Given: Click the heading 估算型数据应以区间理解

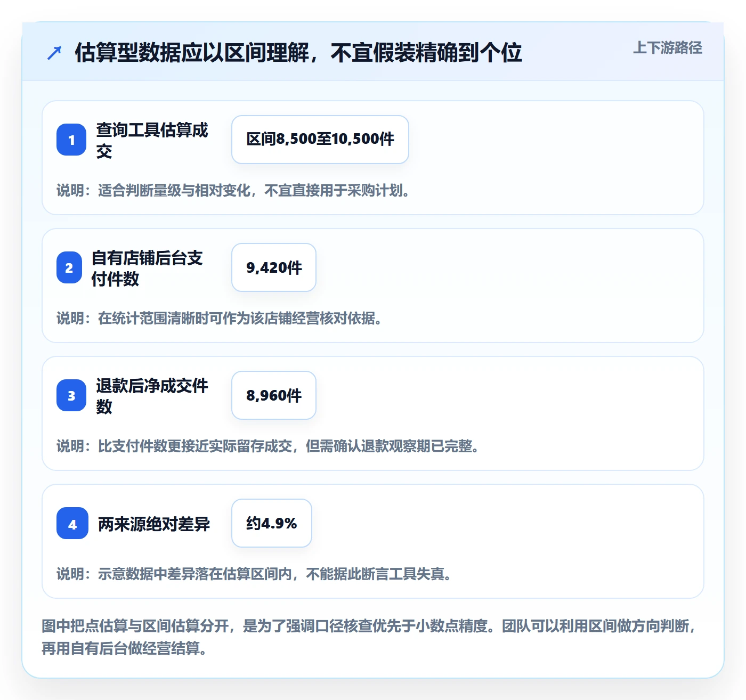Looking at the screenshot, I should 298,53.
